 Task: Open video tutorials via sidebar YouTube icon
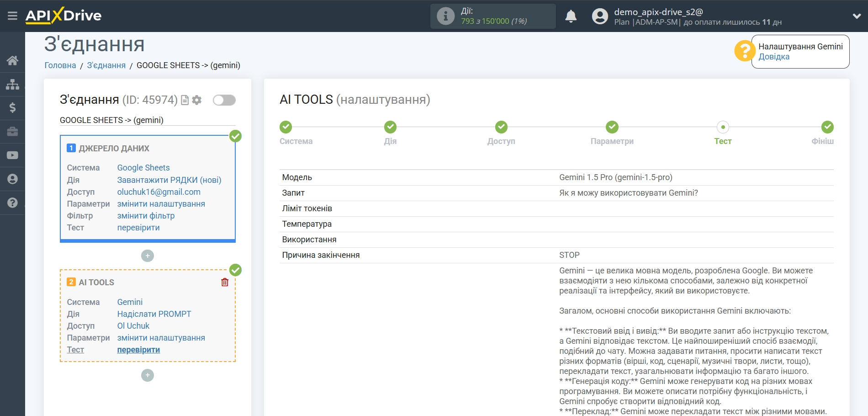coord(12,155)
